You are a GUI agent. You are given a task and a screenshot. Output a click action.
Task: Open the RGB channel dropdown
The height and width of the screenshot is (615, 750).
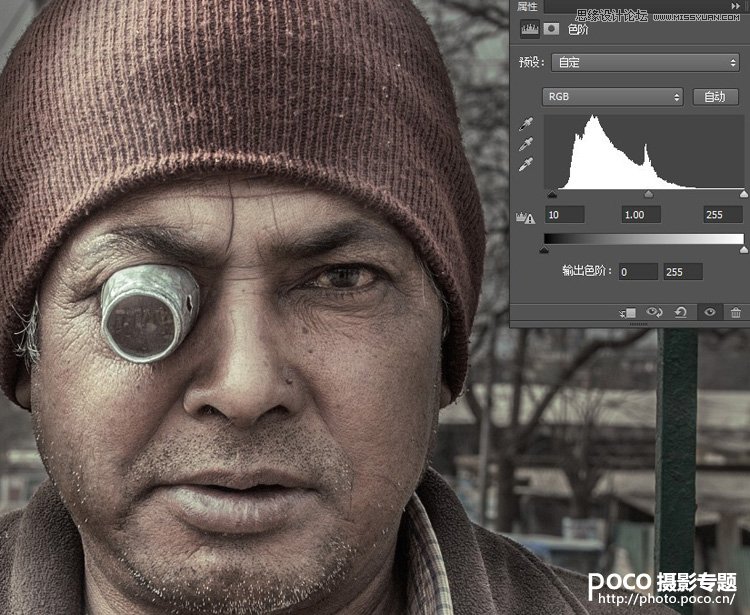[612, 97]
